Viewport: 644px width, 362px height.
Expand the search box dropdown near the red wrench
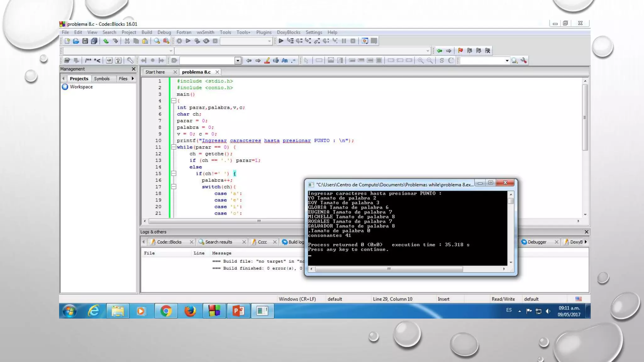[x=507, y=60]
